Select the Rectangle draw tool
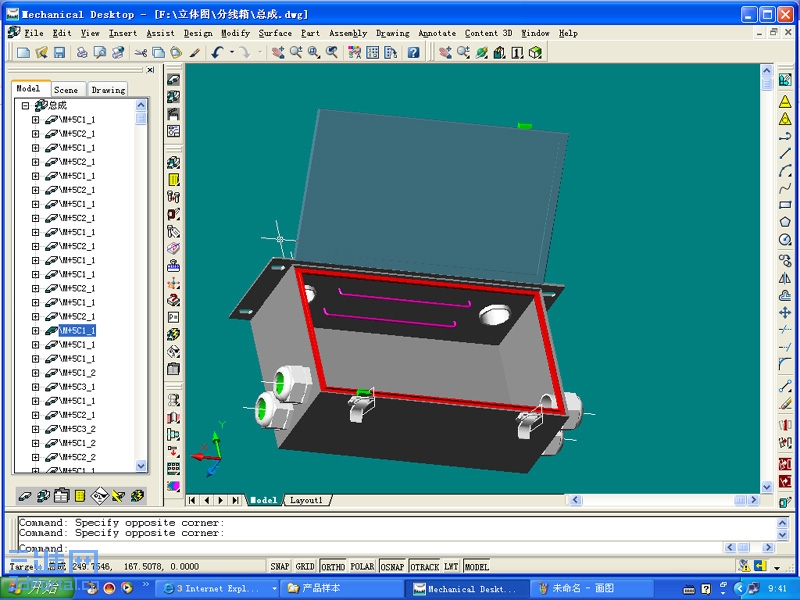The height and width of the screenshot is (600, 800). point(785,205)
